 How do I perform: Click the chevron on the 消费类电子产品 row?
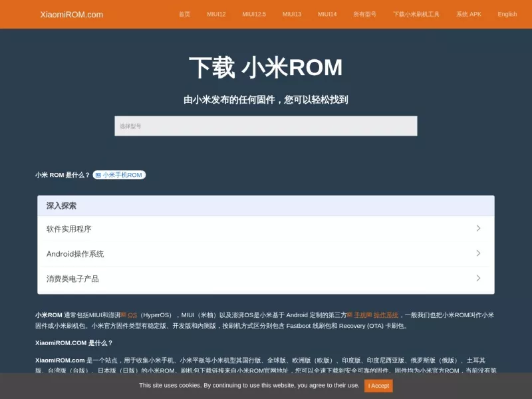click(x=478, y=278)
